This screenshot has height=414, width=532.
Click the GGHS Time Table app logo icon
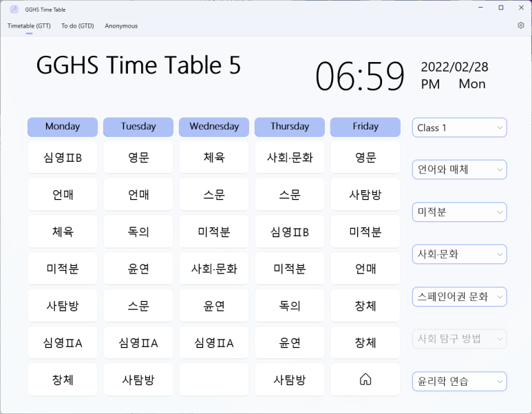point(14,10)
